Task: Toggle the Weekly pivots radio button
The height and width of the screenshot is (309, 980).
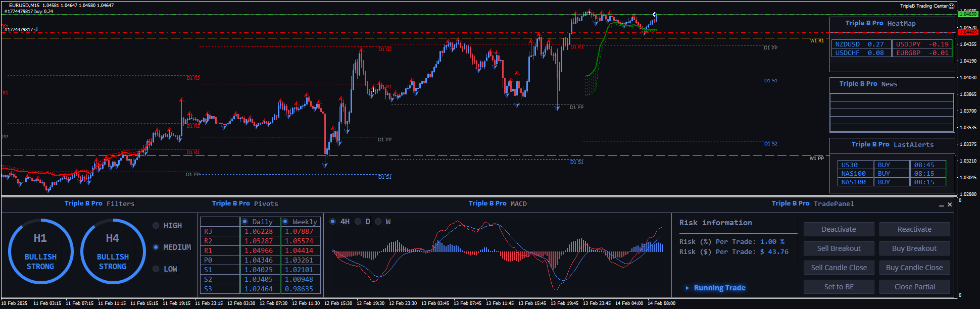Action: [285, 222]
